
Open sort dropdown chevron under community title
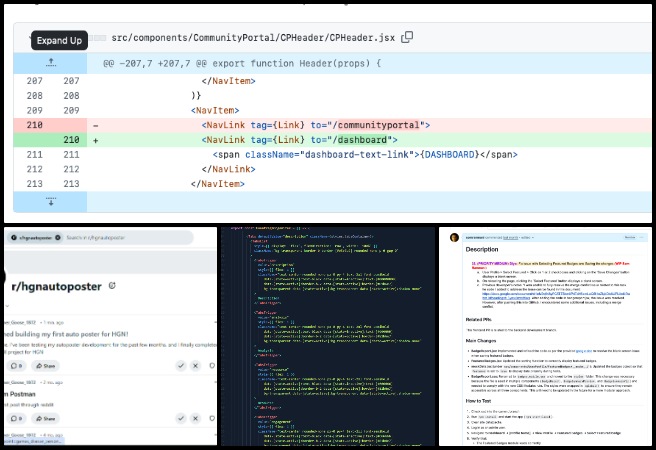[7, 306]
